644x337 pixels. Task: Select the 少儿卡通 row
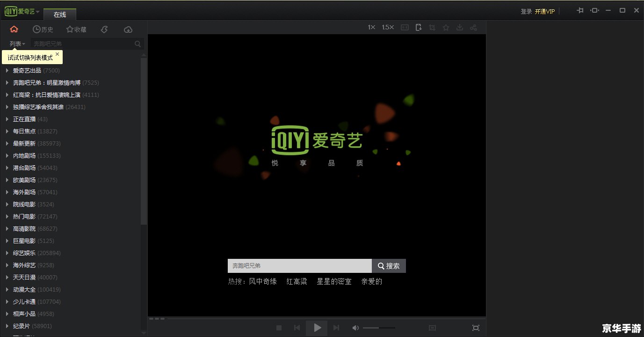(70, 301)
